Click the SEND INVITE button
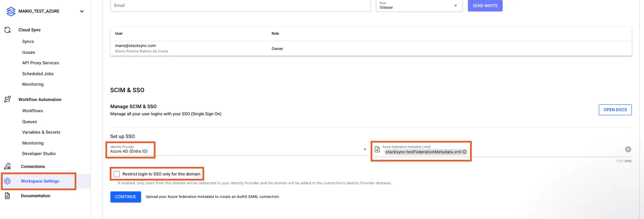 click(485, 6)
